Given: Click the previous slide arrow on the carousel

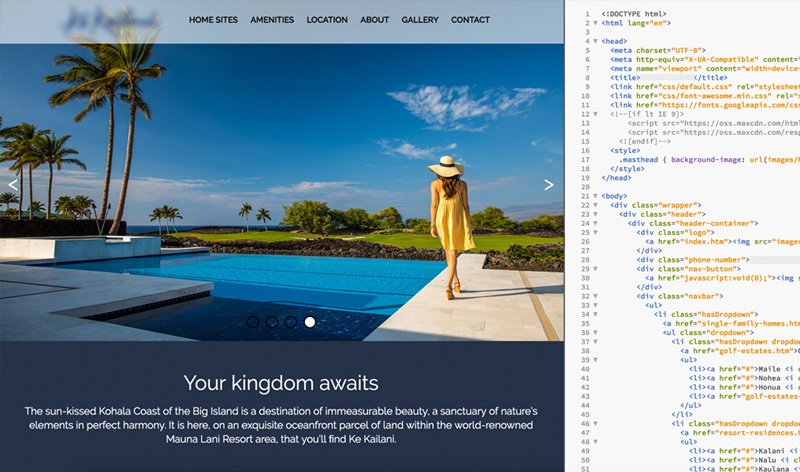Looking at the screenshot, I should tap(13, 185).
